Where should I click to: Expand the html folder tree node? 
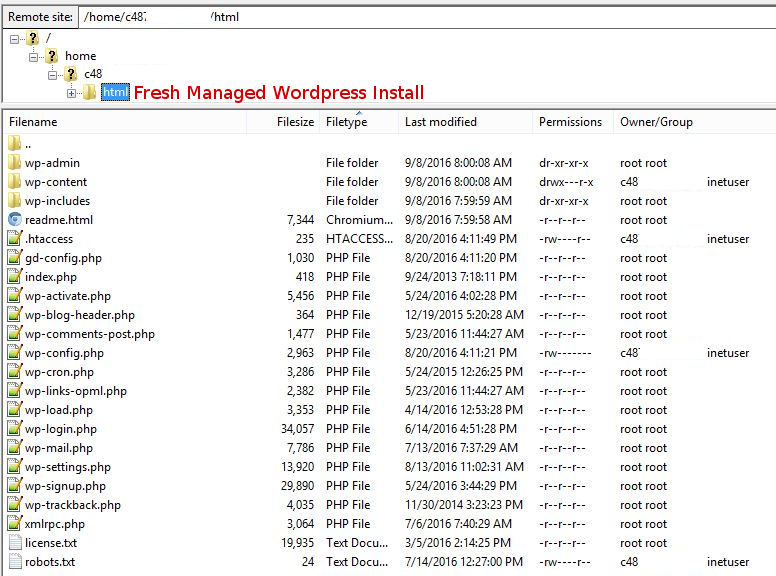tap(71, 93)
